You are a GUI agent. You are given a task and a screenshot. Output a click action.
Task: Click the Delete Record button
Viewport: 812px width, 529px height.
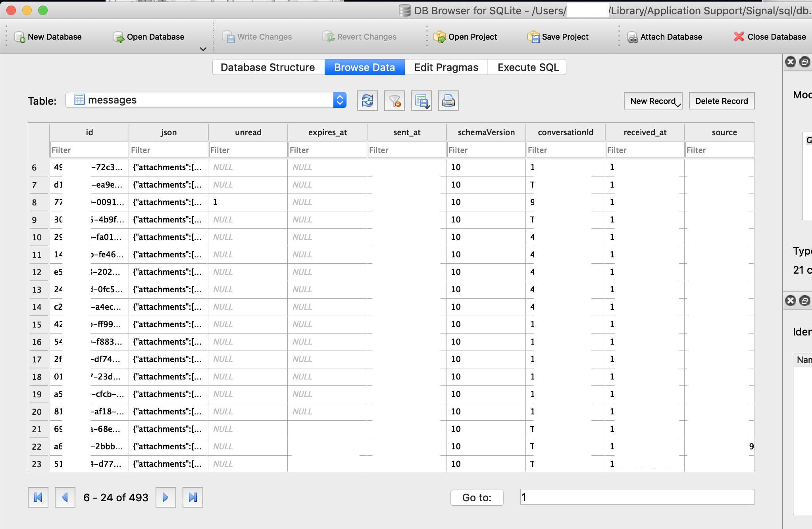pyautogui.click(x=722, y=101)
